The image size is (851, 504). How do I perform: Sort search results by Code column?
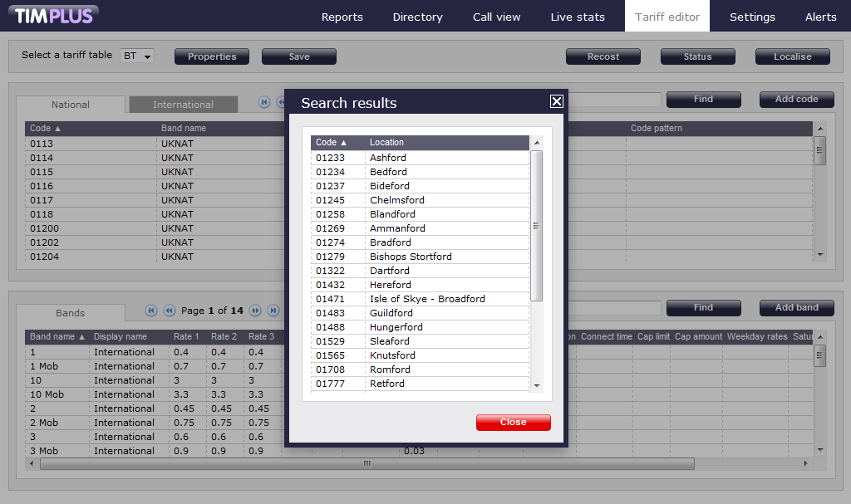pyautogui.click(x=332, y=143)
